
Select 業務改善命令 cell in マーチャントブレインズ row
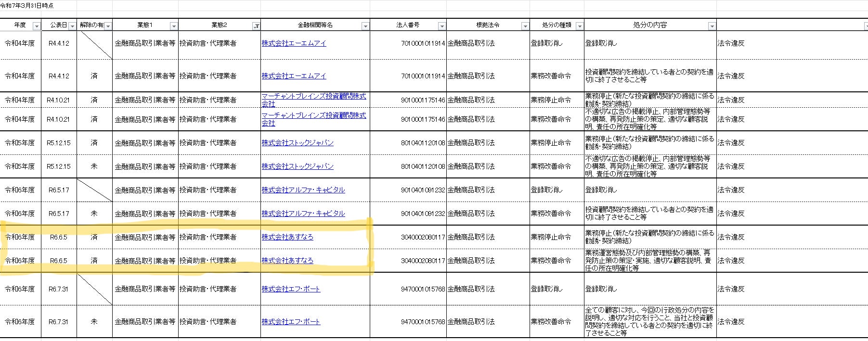557,119
